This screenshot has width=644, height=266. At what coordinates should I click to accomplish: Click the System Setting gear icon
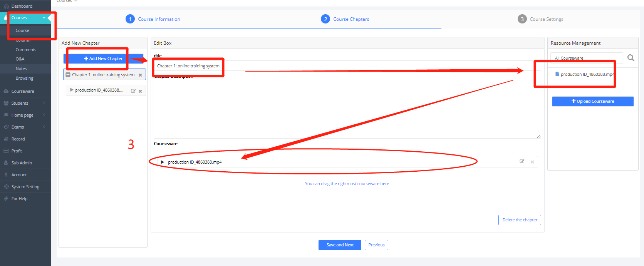click(6, 187)
